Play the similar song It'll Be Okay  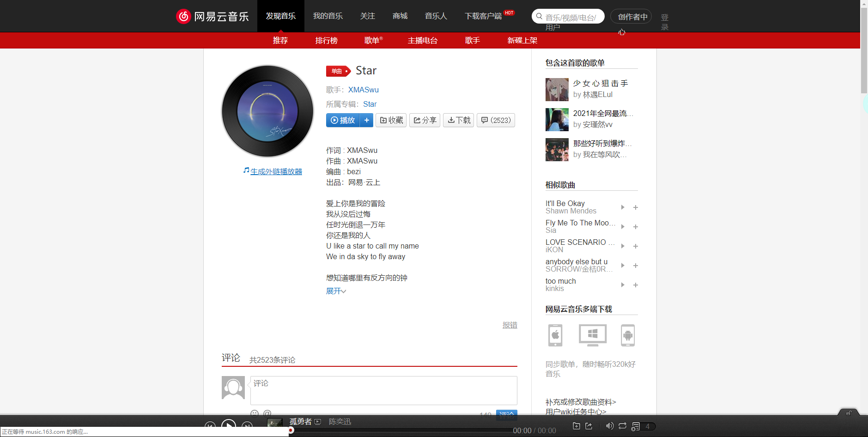click(622, 207)
